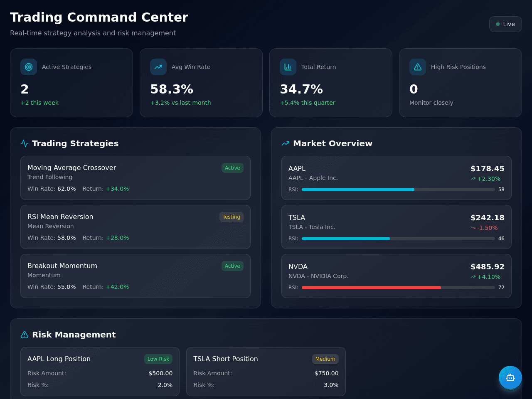Open the Moving Average Crossover strategy card
532x399 pixels.
point(135,178)
